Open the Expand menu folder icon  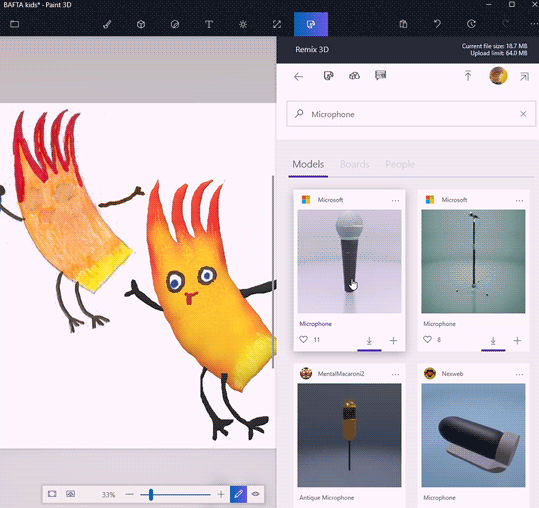14,24
